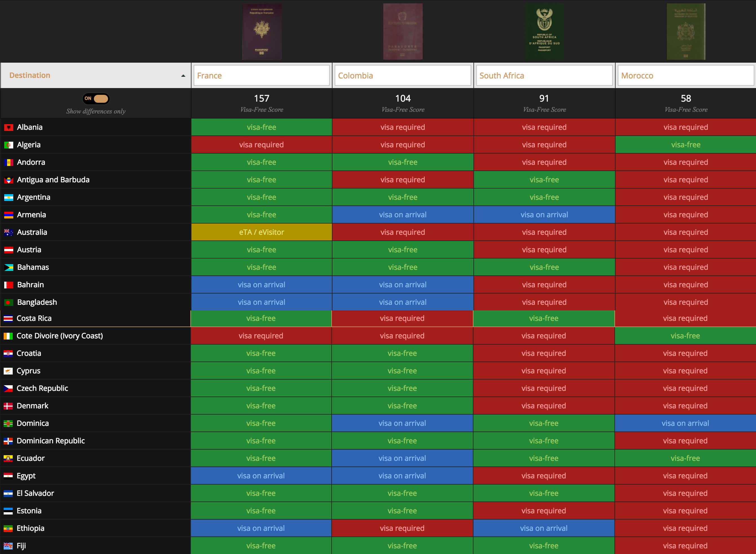756x554 pixels.
Task: Click the French passport cover image
Action: click(x=262, y=32)
